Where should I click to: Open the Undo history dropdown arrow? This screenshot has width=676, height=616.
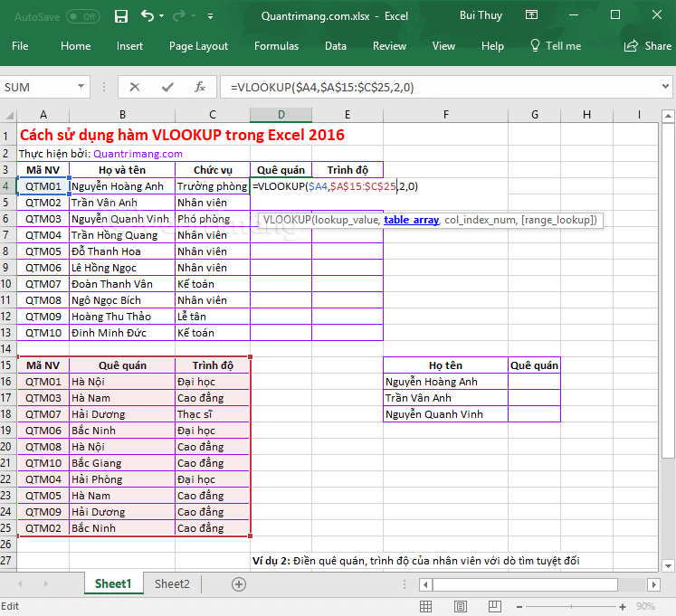pyautogui.click(x=162, y=16)
